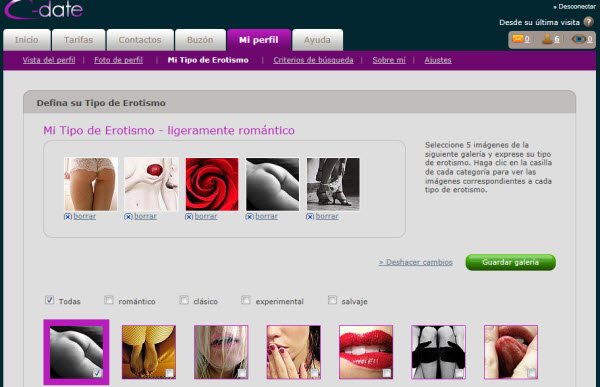Enable the clásico filter checkbox
Image resolution: width=600 pixels, height=387 pixels.
tap(184, 300)
